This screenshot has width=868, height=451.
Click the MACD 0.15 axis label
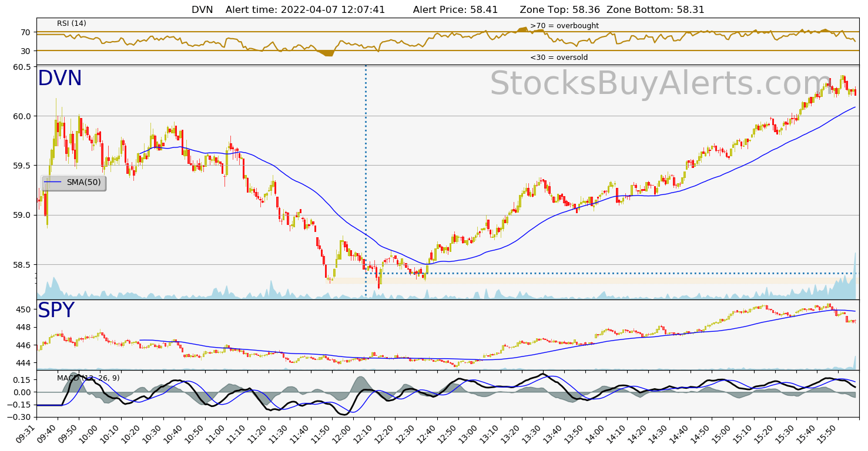[x=22, y=380]
